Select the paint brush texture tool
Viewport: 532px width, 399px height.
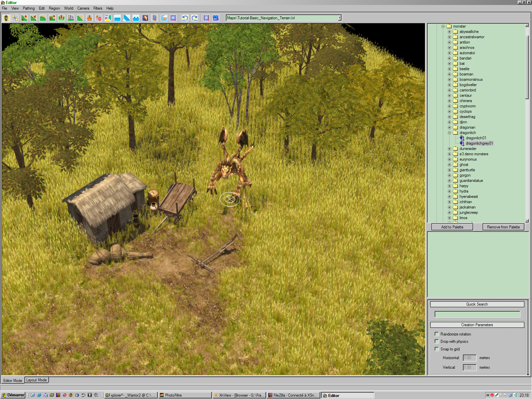coord(89,18)
